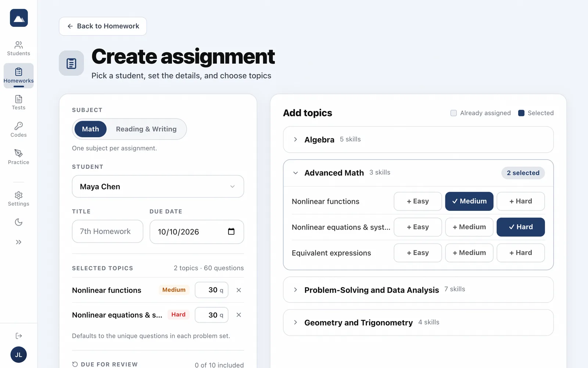Open the due date calendar picker icon

(x=231, y=231)
